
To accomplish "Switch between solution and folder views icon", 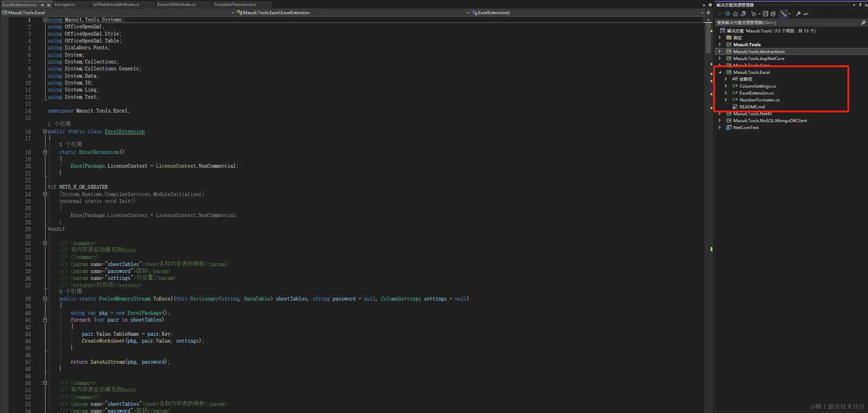I will coord(743,14).
